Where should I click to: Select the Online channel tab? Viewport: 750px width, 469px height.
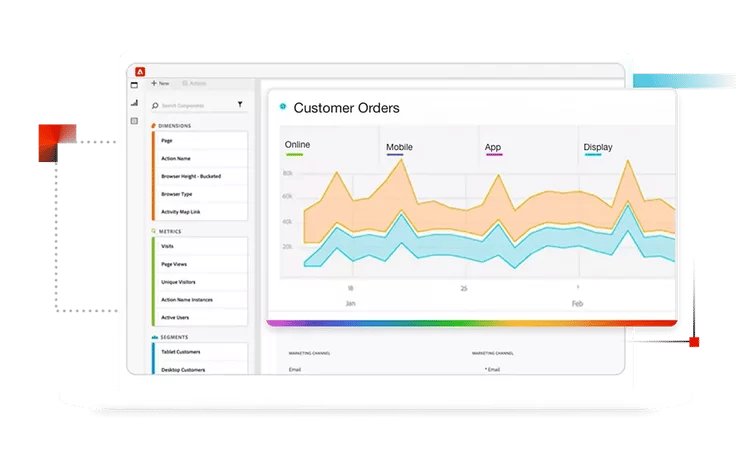297,146
